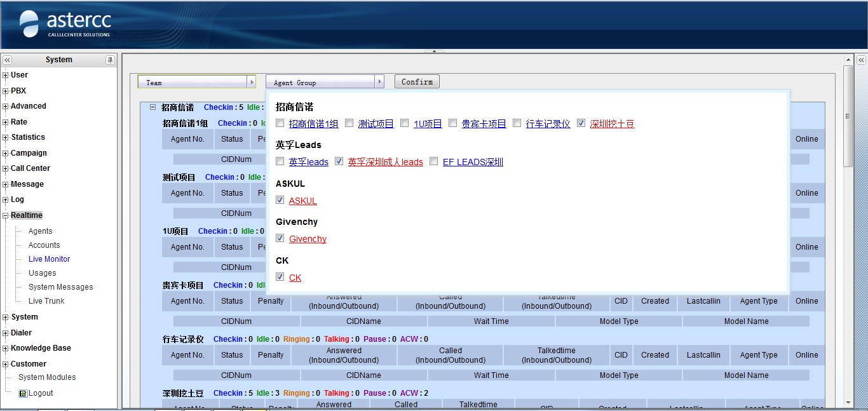Viewport: 868px width, 411px height.
Task: Collapse the 招商信诺 team section minus icon
Action: (153, 107)
